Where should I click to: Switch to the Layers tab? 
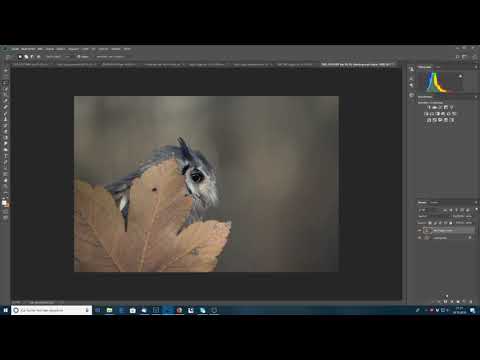pyautogui.click(x=422, y=202)
